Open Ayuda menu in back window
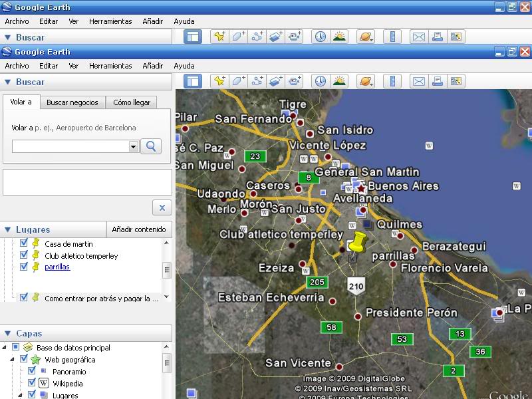The image size is (532, 399). point(184,21)
